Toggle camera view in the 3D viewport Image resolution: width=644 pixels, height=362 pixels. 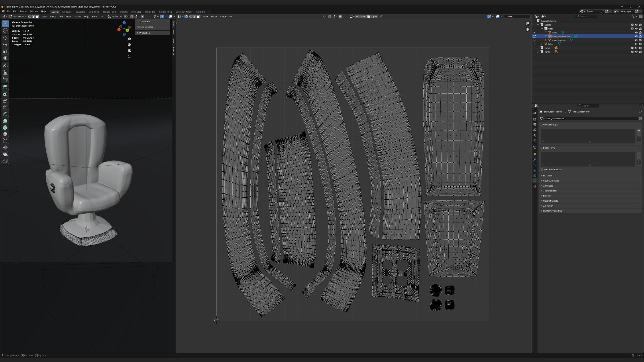pos(129,51)
